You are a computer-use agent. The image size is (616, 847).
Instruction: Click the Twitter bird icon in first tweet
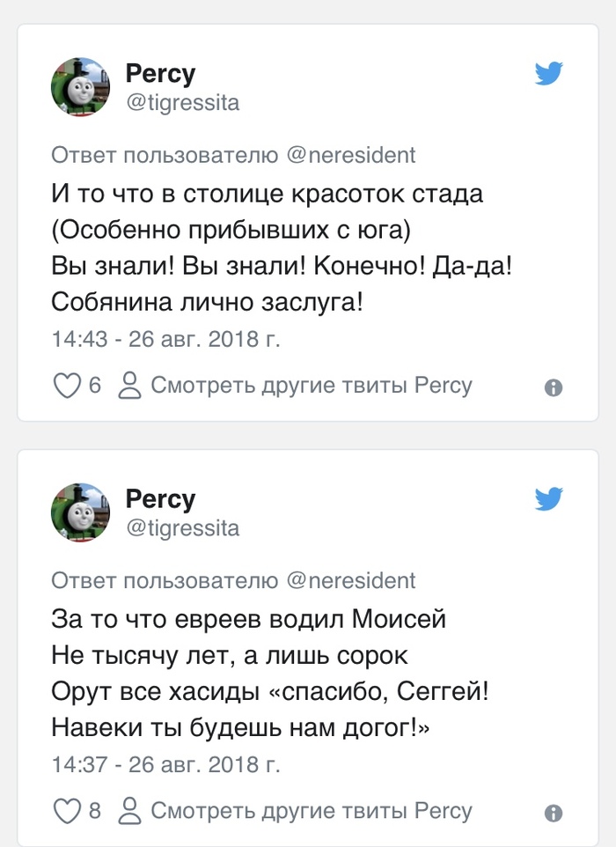548,75
